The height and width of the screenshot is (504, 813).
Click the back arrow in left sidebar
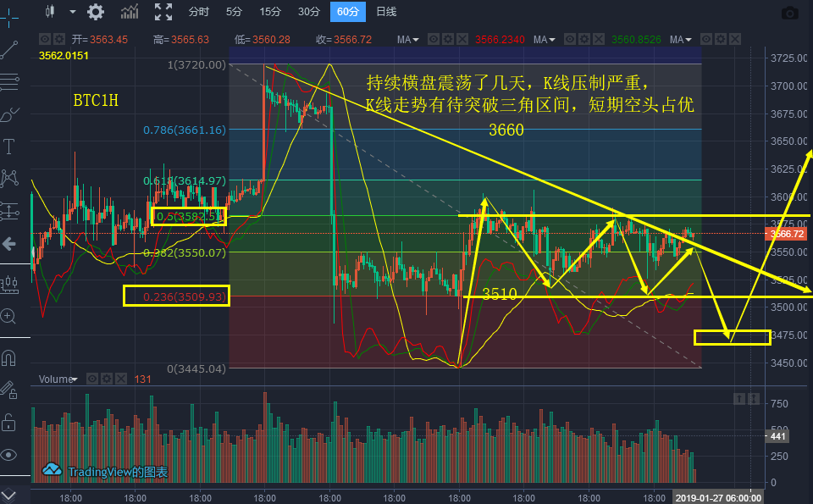coord(8,244)
